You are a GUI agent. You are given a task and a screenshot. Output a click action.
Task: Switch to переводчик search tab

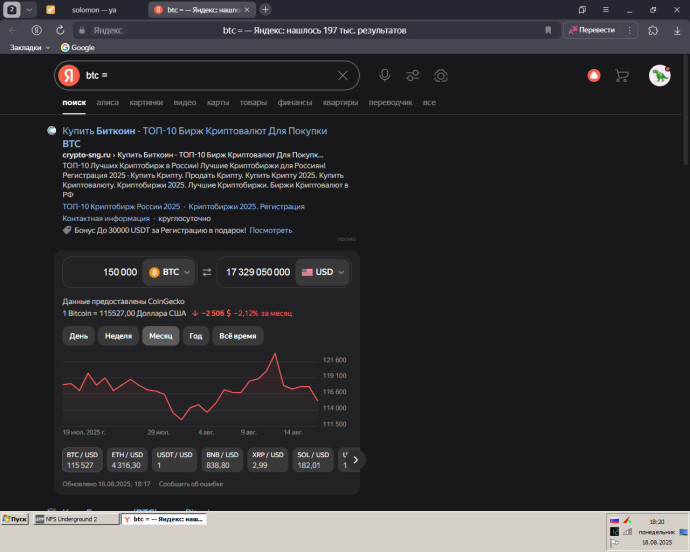pyautogui.click(x=390, y=103)
